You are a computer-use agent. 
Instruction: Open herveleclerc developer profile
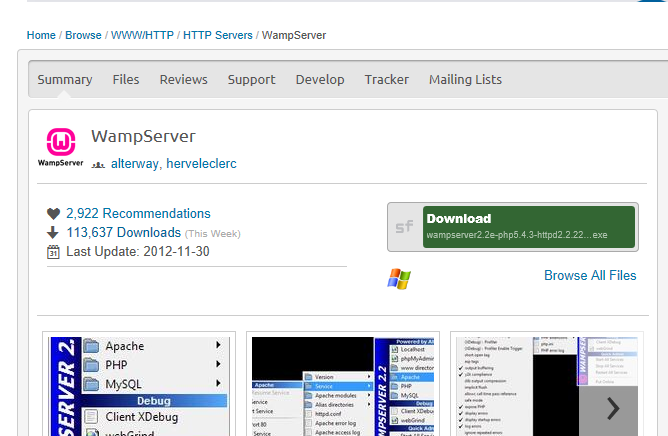tap(202, 164)
